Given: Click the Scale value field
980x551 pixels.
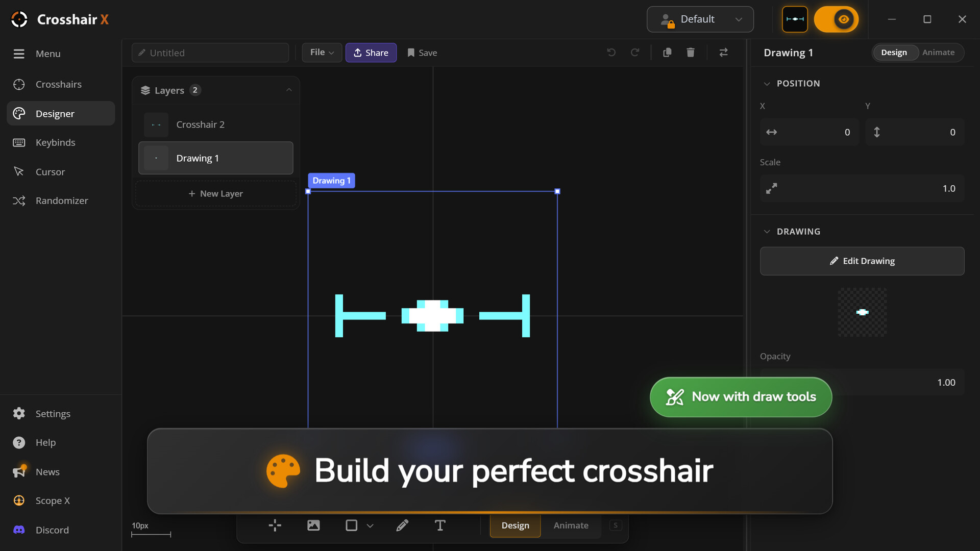Looking at the screenshot, I should pyautogui.click(x=862, y=189).
